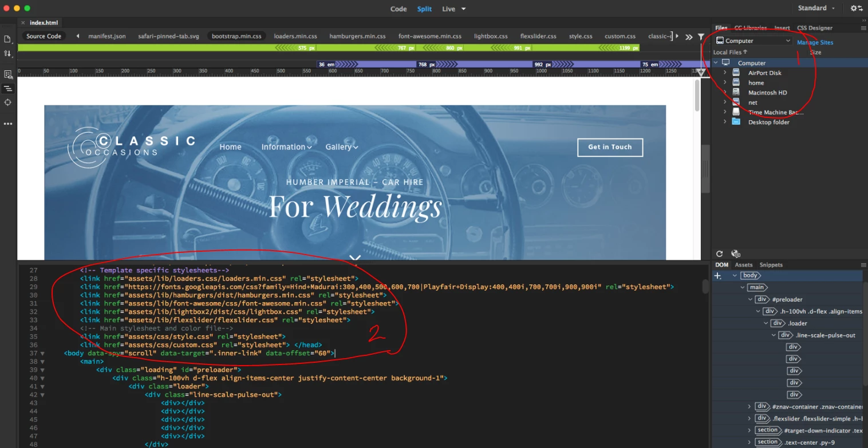Show more related files with double-chevron icon
Image resolution: width=868 pixels, height=448 pixels.
(x=689, y=36)
